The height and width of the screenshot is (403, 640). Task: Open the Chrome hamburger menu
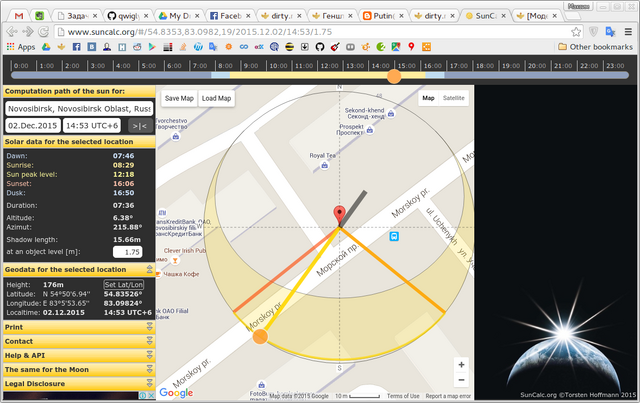pos(628,32)
